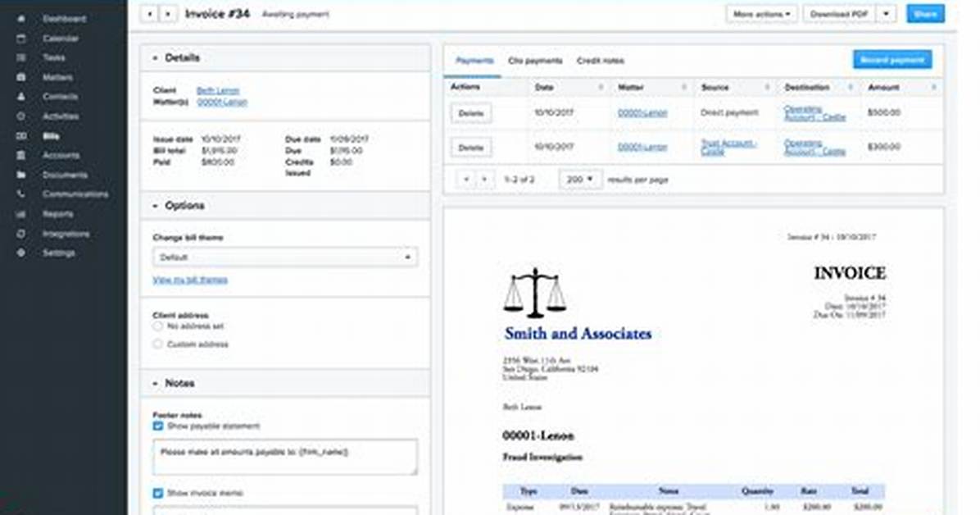Switch to the Clio payments tab
Viewport: 980px width, 515px height.
pyautogui.click(x=535, y=61)
